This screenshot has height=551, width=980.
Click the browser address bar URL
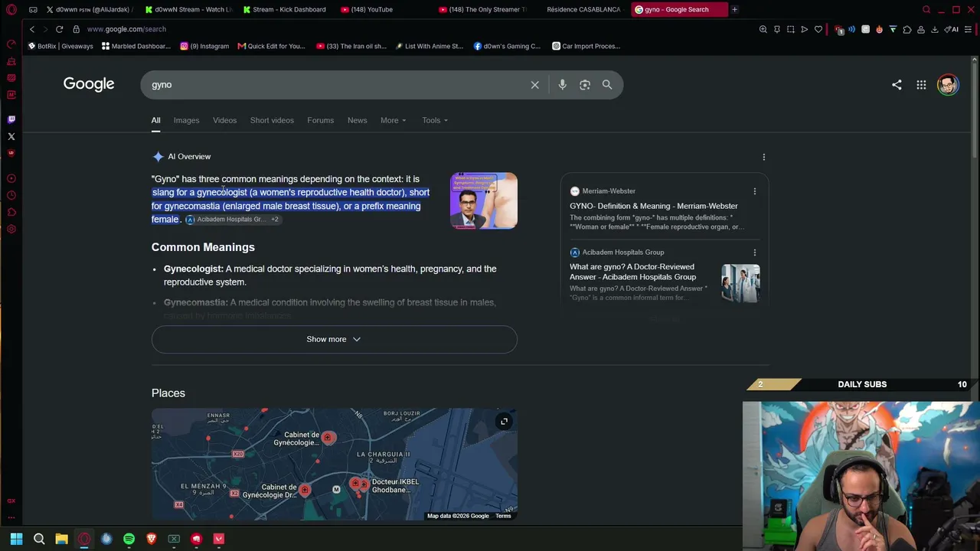coord(126,29)
